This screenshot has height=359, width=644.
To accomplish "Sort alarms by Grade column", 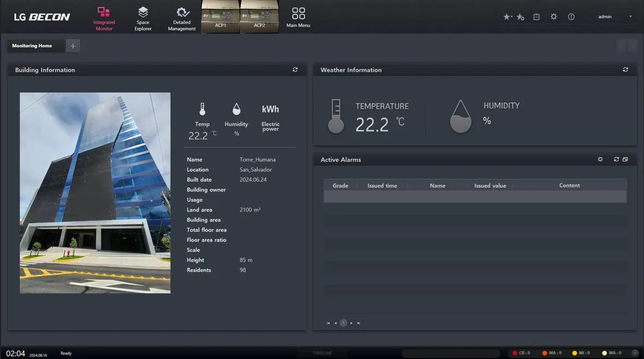I will click(340, 186).
